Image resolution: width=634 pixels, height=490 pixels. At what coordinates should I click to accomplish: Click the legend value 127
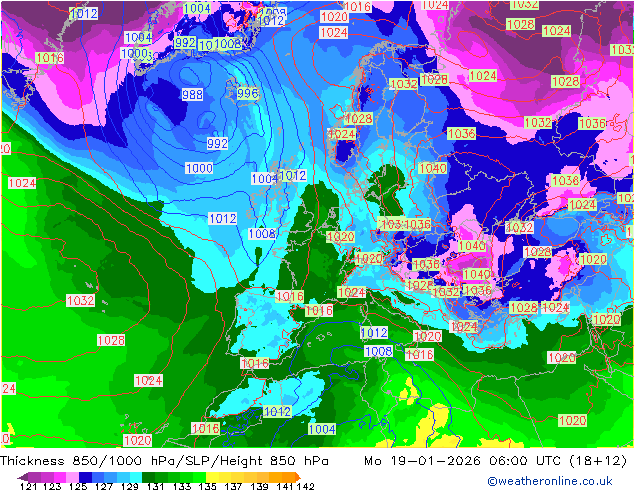point(104,486)
